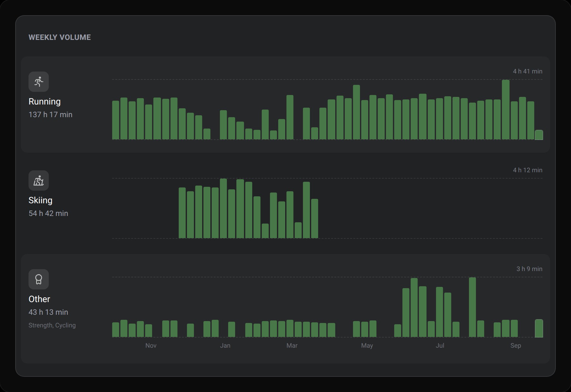Select the last Skiing bar in the chart
571x392 pixels.
point(314,218)
